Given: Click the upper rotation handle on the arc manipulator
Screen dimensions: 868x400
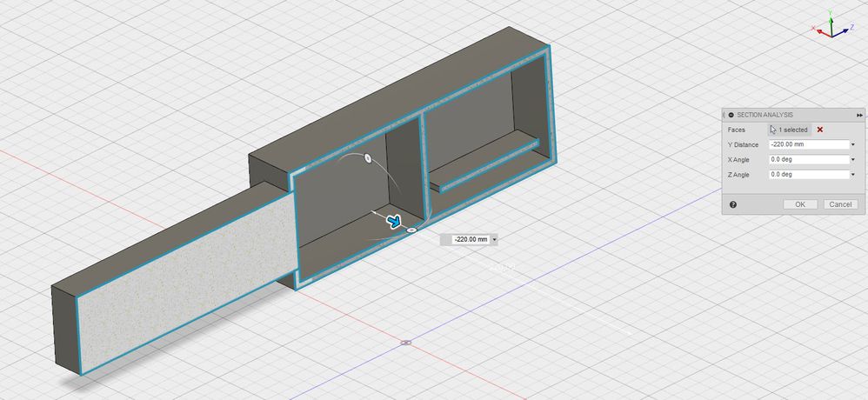Looking at the screenshot, I should 366,158.
